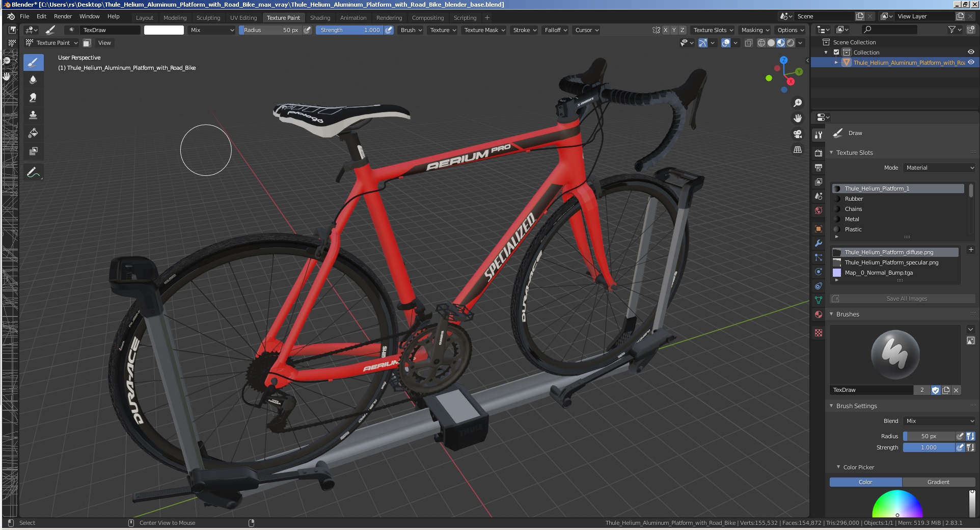This screenshot has height=530, width=980.
Task: Switch to the Compositing workspace tab
Action: (x=428, y=18)
